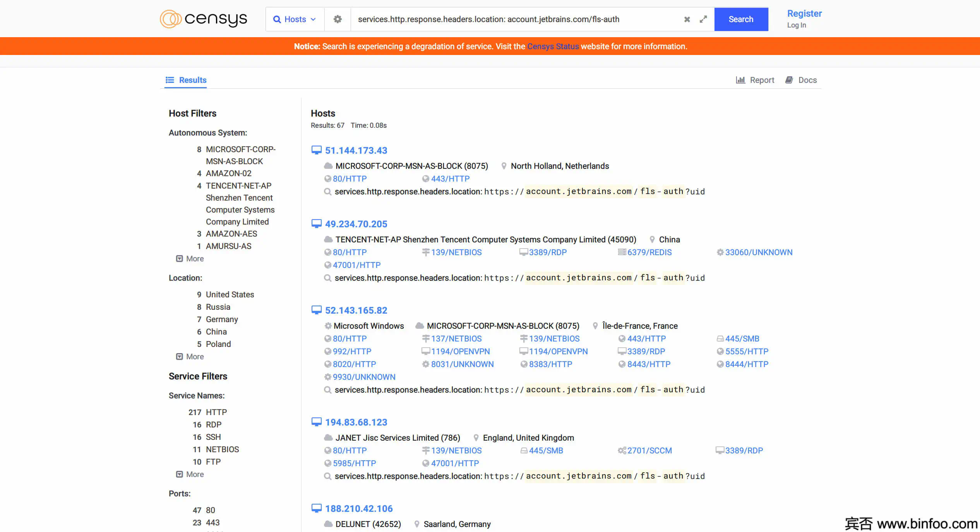Open 8031/UNKNOWN service of 52.143.165.82
The height and width of the screenshot is (532, 980).
(462, 364)
